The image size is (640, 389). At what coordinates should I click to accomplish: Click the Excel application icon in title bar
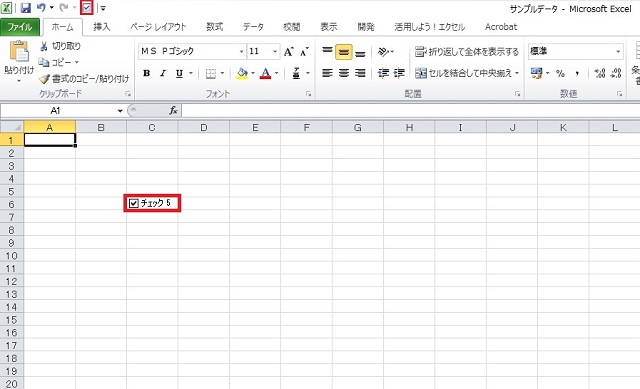click(x=6, y=8)
